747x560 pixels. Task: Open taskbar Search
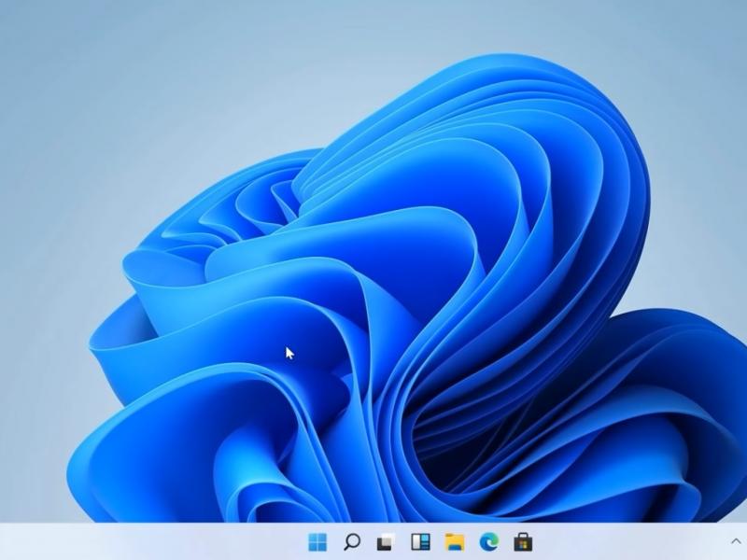click(x=352, y=542)
